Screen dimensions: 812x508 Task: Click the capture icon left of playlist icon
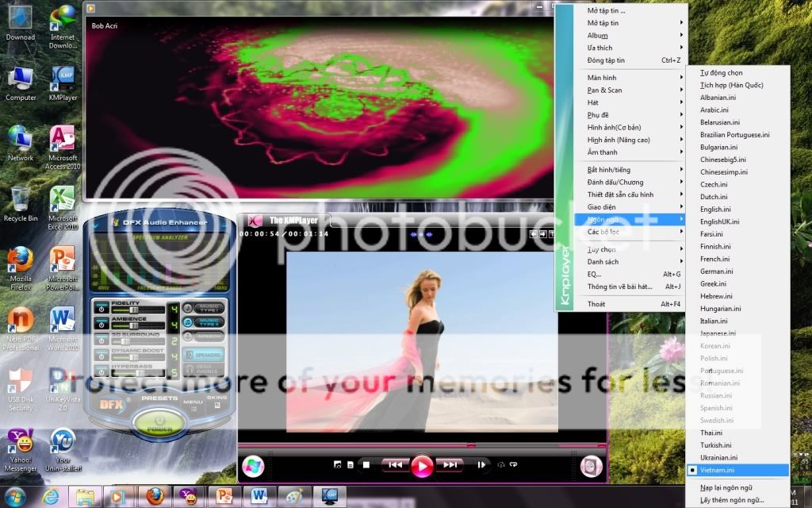338,465
